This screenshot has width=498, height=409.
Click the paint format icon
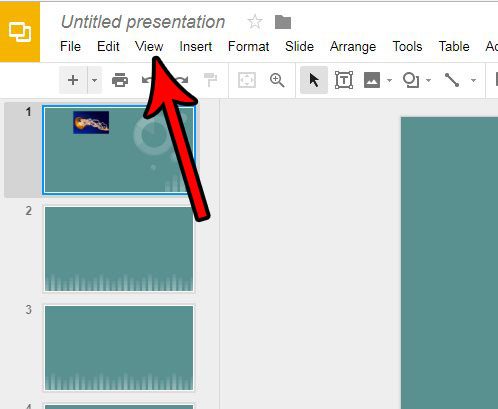point(210,80)
